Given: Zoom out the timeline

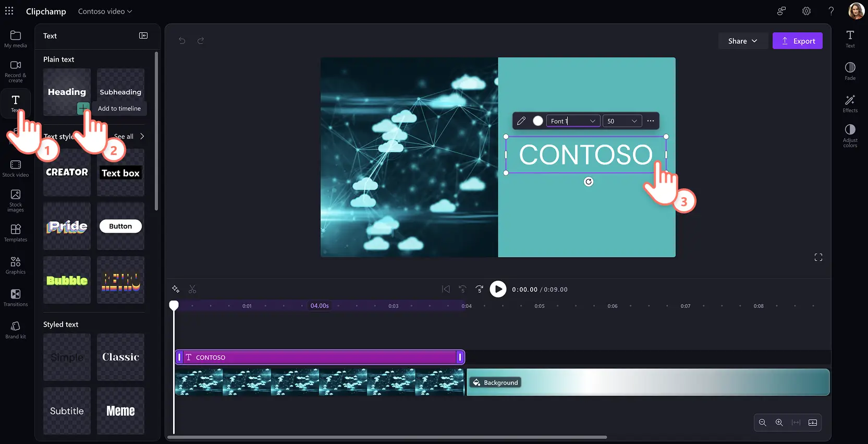Looking at the screenshot, I should 763,423.
